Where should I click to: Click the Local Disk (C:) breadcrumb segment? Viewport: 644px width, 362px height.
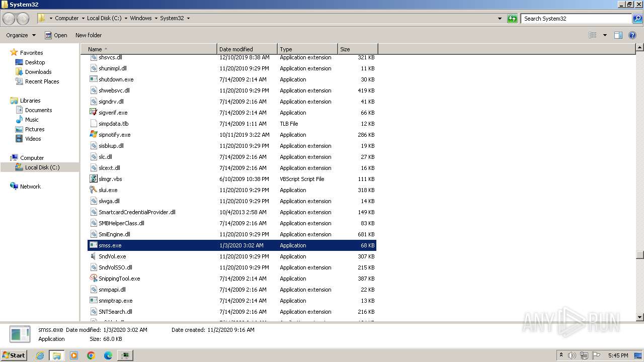click(105, 18)
